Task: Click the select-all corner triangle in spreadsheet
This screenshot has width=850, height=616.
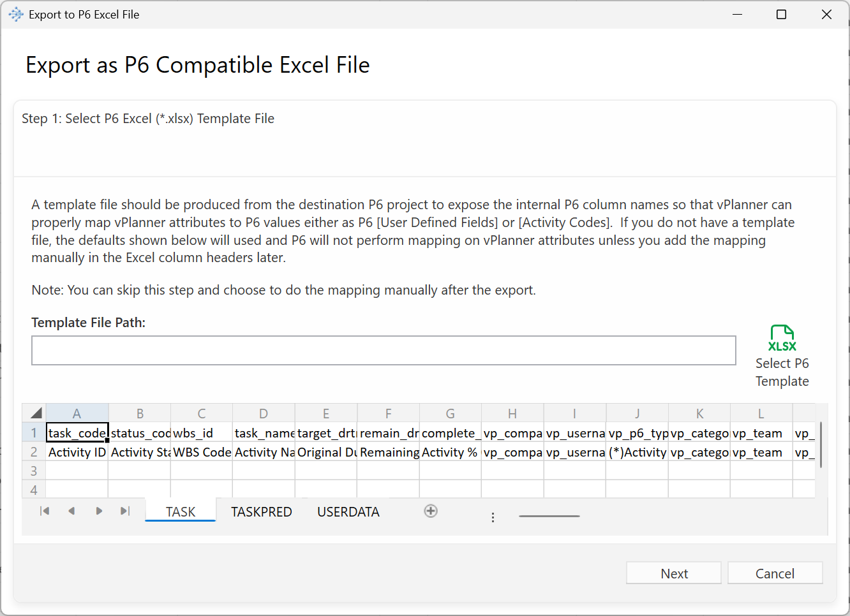Action: (36, 413)
